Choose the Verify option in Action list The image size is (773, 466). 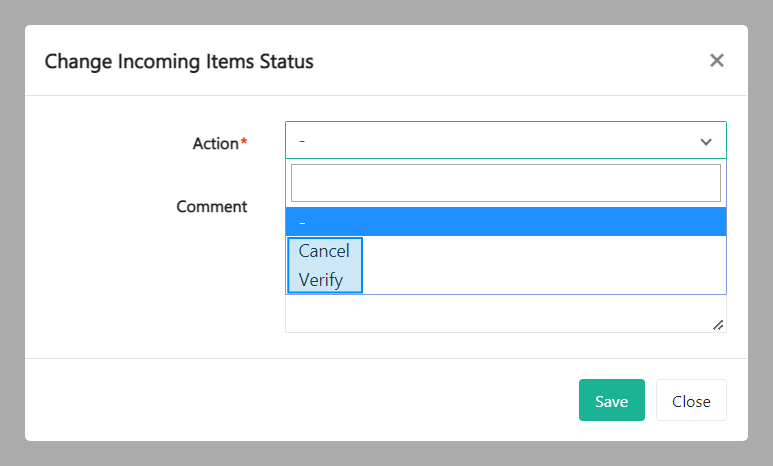point(321,280)
